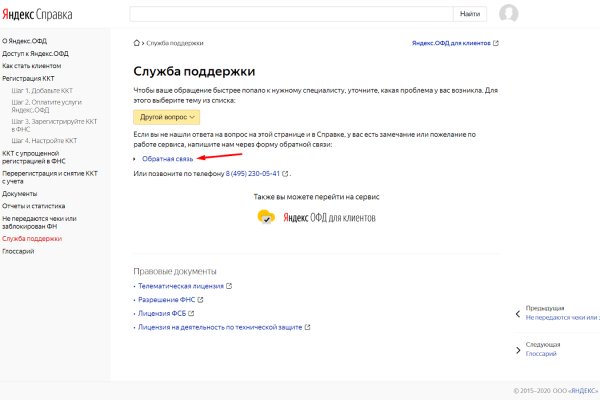This screenshot has width=600, height=400.
Task: Click the previous page chevron arrow
Action: tap(518, 312)
